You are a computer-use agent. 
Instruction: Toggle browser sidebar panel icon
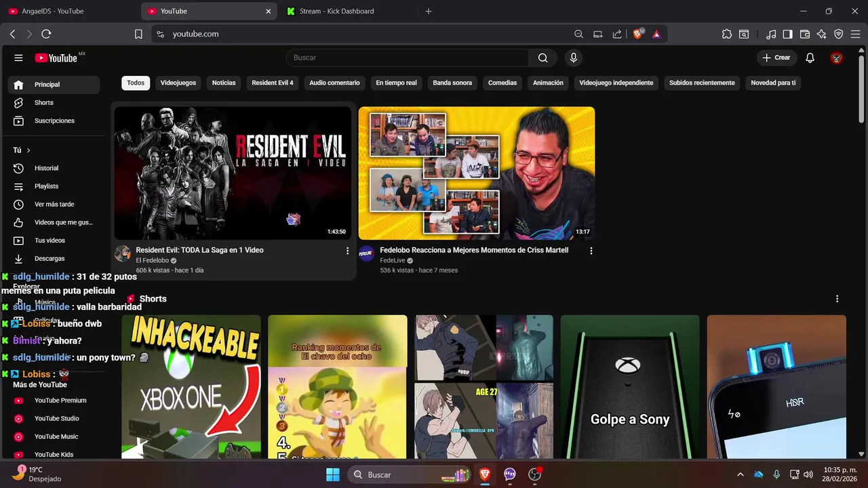pyautogui.click(x=787, y=34)
